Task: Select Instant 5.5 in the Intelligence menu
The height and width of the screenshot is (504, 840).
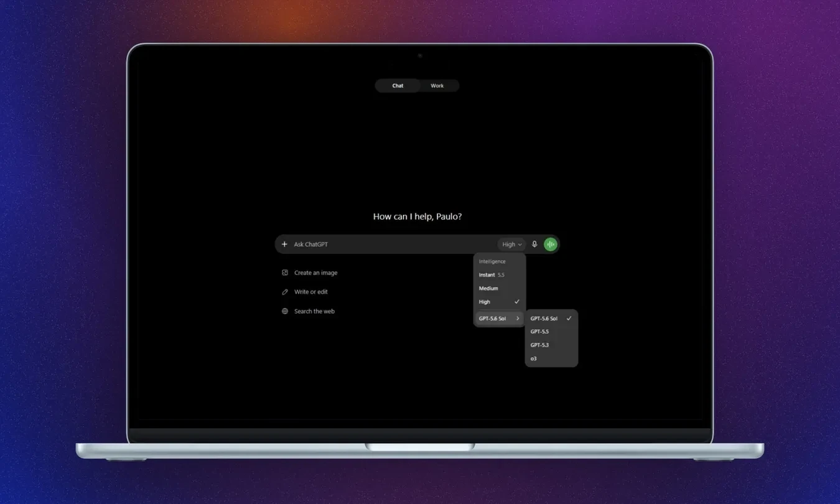Action: (500, 275)
